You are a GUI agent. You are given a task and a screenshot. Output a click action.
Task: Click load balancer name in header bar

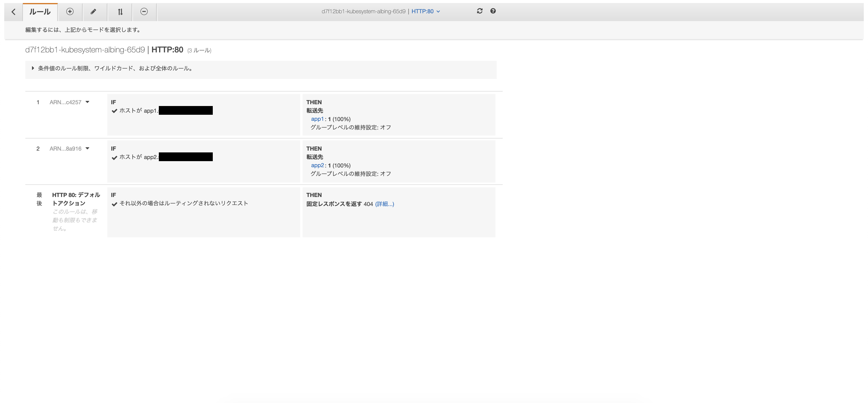tap(363, 11)
